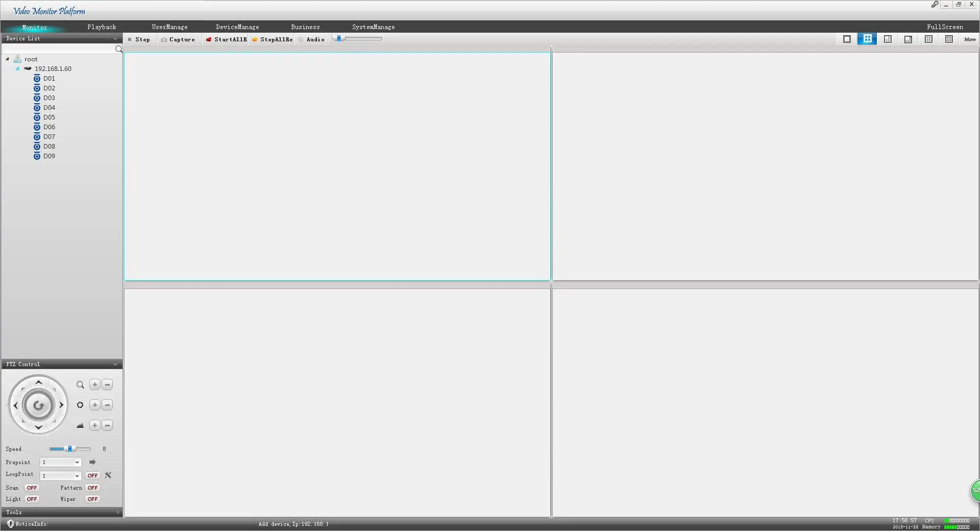Select the top-right video window
Viewport: 980px width, 531px height.
[x=765, y=166]
